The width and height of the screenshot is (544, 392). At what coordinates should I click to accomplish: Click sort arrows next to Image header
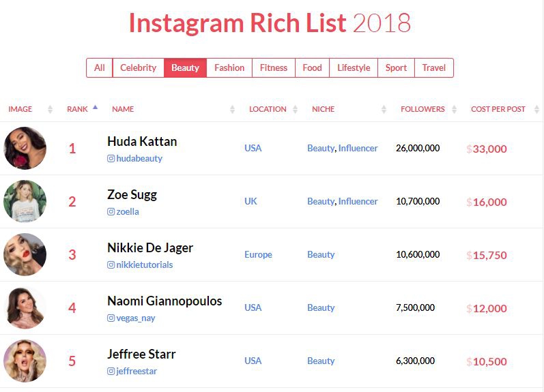(x=50, y=109)
